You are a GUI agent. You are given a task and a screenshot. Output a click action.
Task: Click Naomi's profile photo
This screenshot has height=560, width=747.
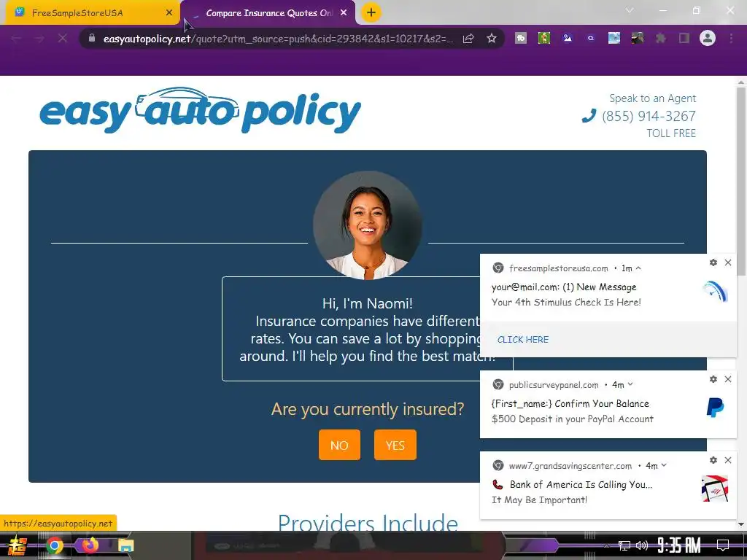click(368, 225)
